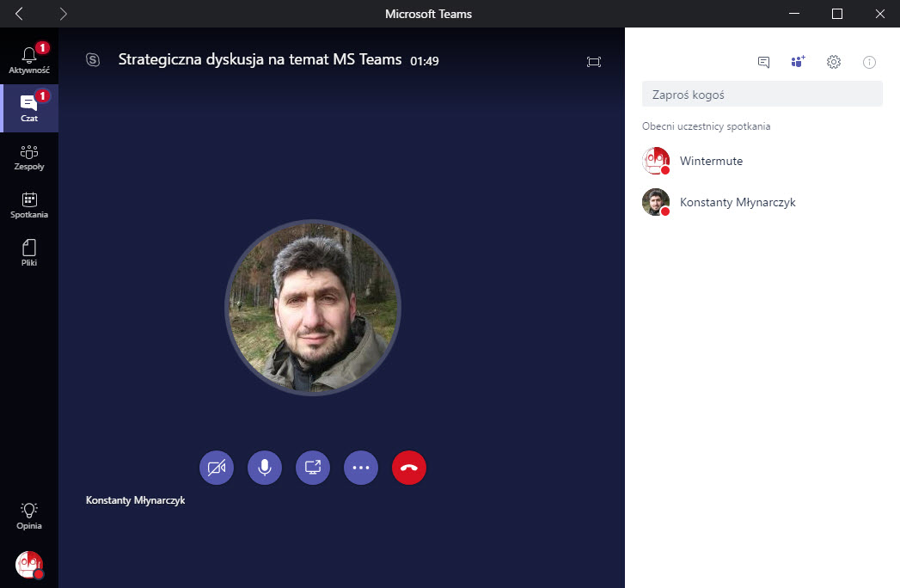This screenshot has height=588, width=900.
Task: Navigate back with the left arrow
Action: [x=19, y=14]
